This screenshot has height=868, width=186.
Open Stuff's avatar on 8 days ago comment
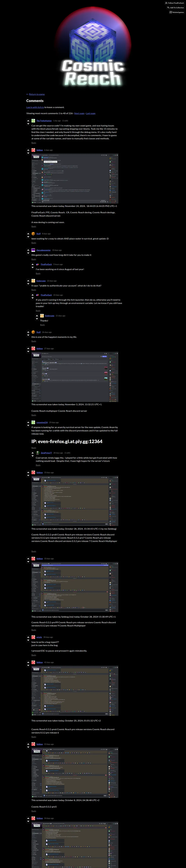pos(33,234)
